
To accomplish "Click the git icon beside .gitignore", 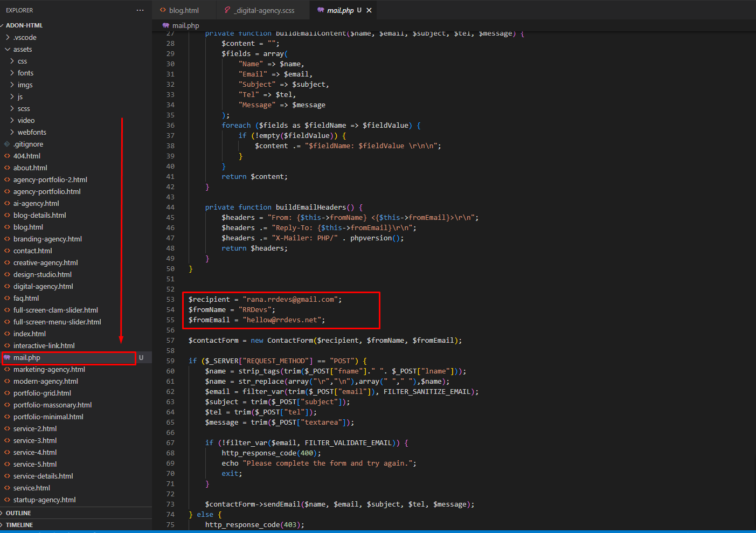I will point(7,144).
